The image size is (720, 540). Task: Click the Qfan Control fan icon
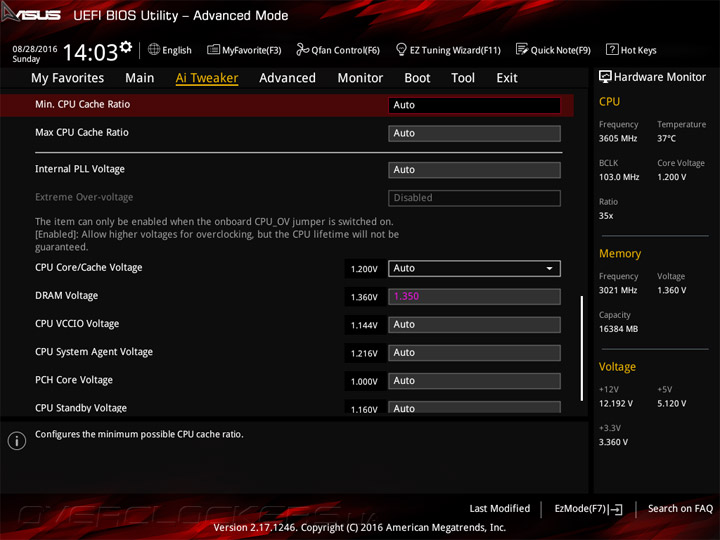pos(302,49)
